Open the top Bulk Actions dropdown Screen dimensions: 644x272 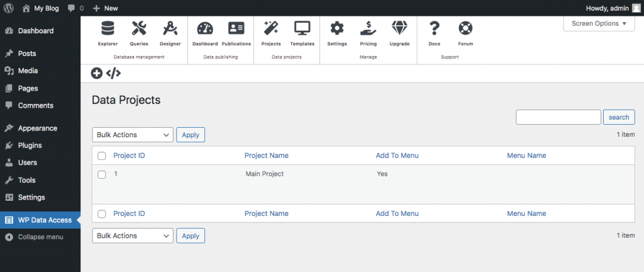point(133,135)
